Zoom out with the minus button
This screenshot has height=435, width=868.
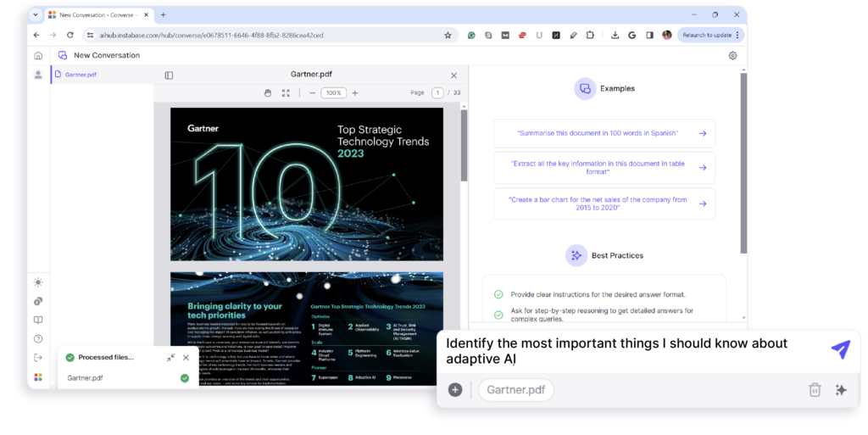(x=312, y=93)
